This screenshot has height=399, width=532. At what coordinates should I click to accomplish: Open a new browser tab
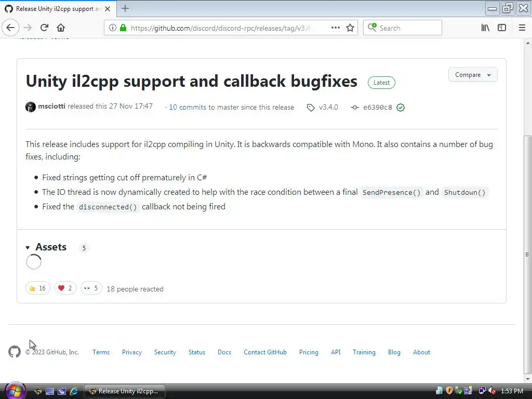tap(125, 8)
